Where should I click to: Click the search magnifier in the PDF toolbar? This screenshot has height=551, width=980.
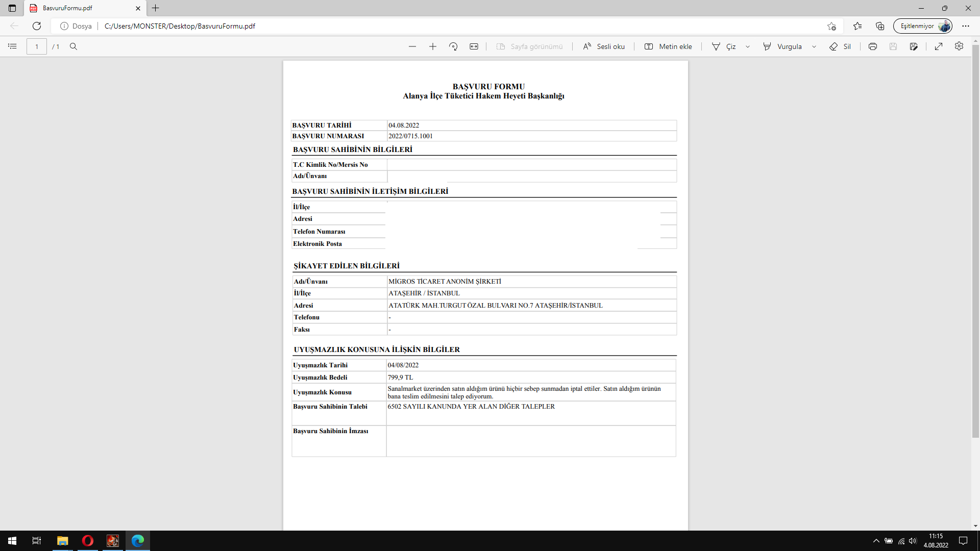(x=73, y=46)
